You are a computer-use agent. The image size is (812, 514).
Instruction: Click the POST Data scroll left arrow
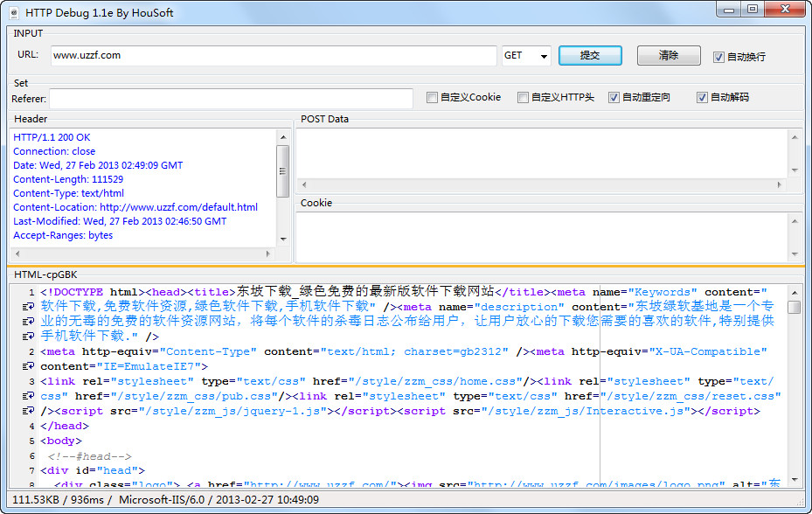tap(304, 184)
